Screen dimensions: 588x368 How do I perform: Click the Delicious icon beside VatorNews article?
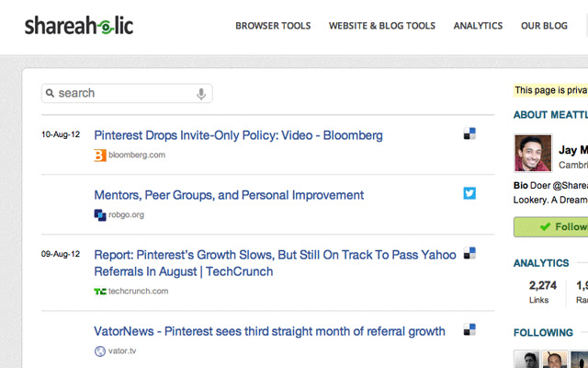[x=469, y=329]
